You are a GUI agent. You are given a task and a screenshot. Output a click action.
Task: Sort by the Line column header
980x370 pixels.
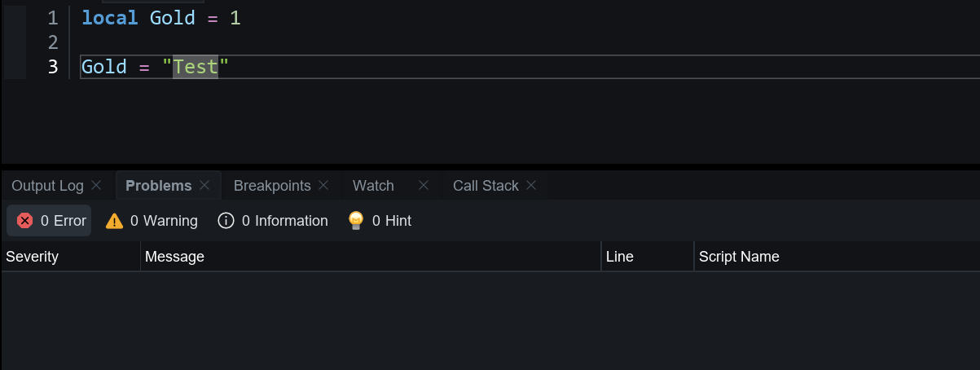pos(620,257)
